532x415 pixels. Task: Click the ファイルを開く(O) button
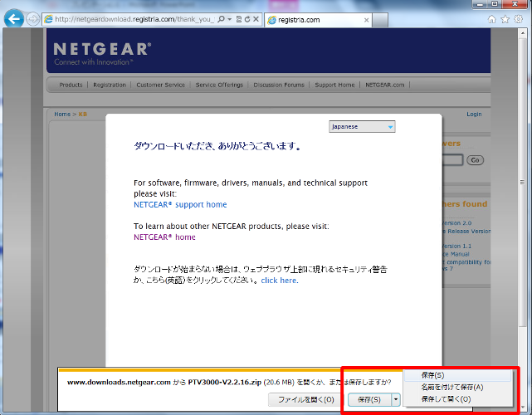(x=306, y=400)
